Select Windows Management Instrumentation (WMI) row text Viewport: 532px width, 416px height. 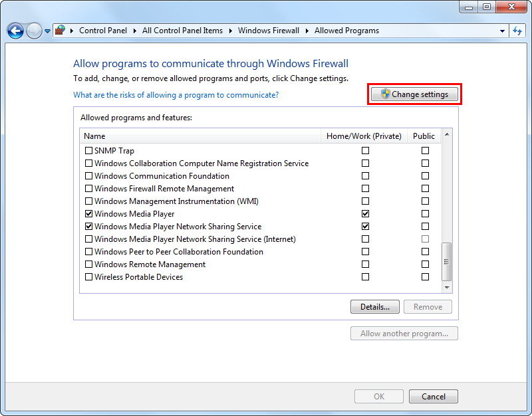click(176, 201)
